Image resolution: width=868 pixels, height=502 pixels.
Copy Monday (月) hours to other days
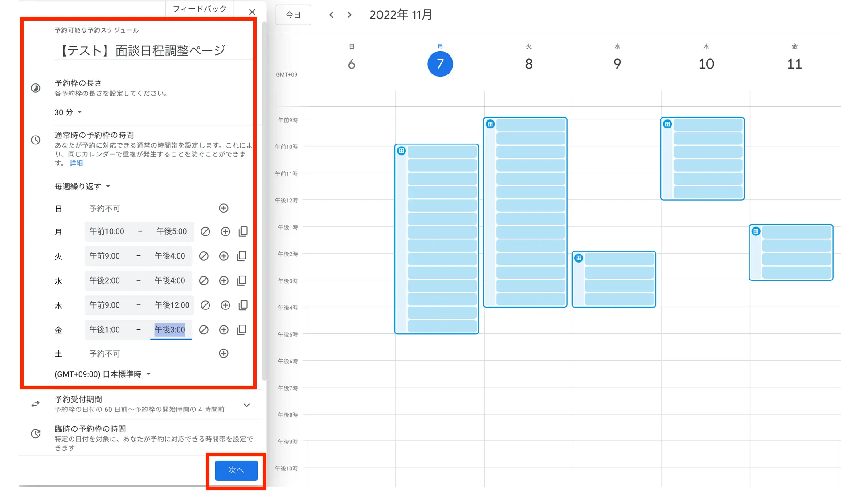click(243, 231)
